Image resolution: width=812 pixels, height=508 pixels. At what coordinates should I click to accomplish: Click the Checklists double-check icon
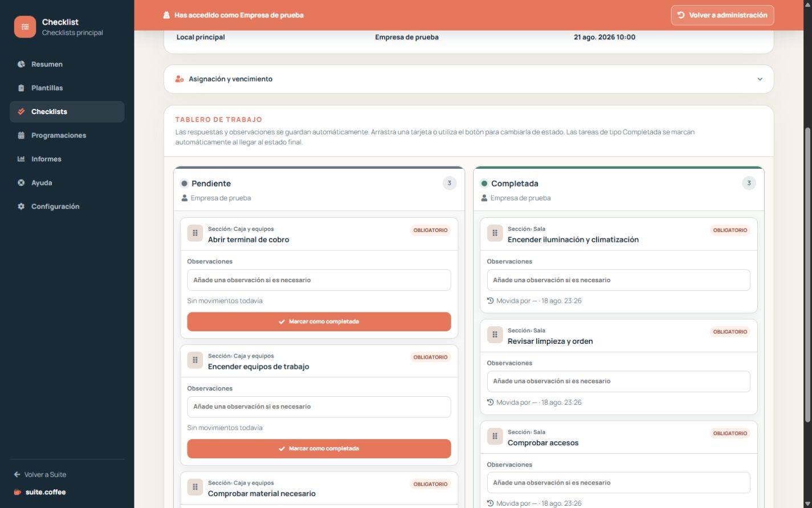click(x=21, y=112)
